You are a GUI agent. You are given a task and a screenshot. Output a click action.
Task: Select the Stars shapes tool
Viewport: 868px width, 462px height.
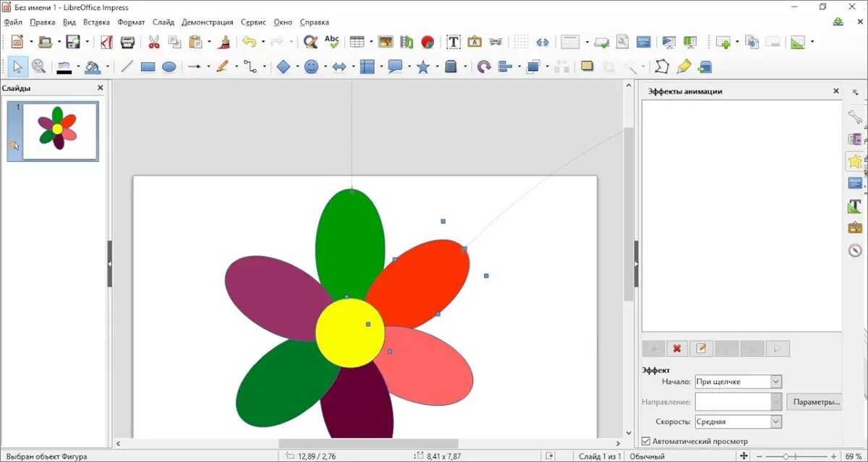[x=422, y=67]
